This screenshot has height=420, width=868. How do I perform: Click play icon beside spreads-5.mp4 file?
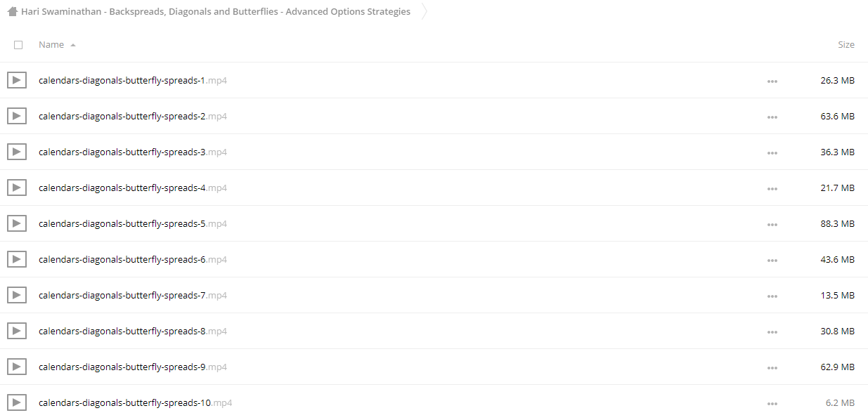(17, 223)
